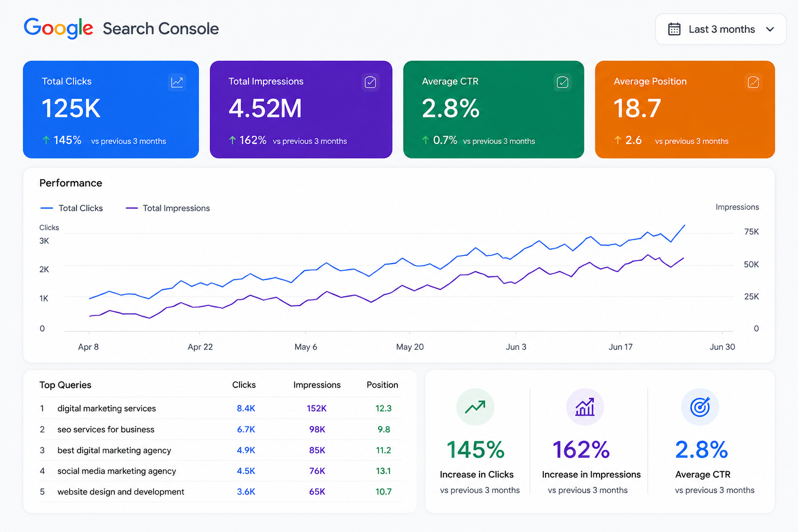The image size is (798, 532).
Task: Click the green up arrow beside 145%
Action: (46, 140)
